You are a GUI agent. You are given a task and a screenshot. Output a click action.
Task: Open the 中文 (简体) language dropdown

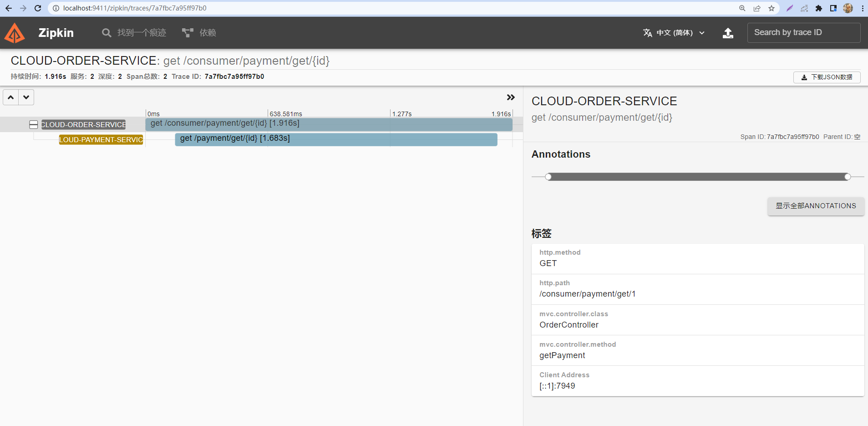pyautogui.click(x=674, y=33)
